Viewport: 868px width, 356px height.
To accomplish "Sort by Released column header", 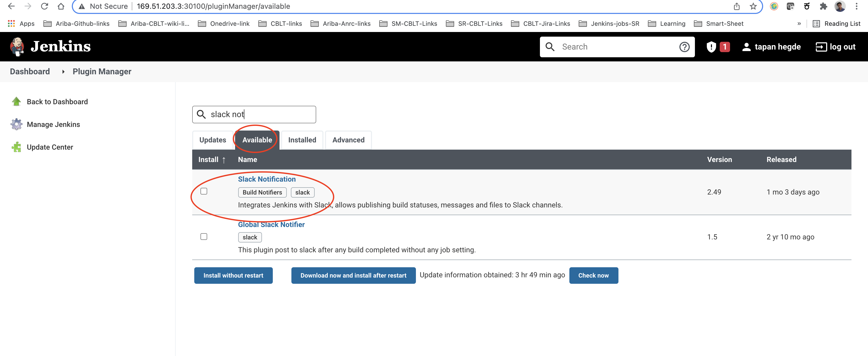I will pyautogui.click(x=781, y=159).
